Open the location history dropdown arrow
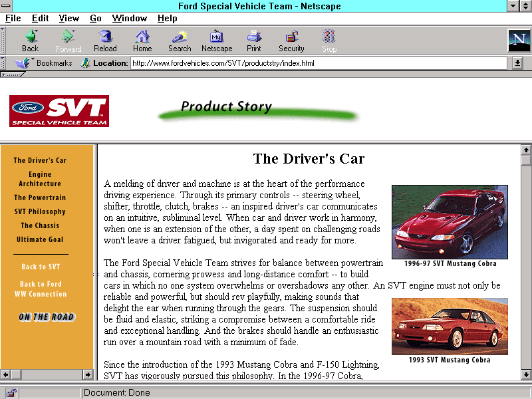532x399 pixels. click(517, 63)
